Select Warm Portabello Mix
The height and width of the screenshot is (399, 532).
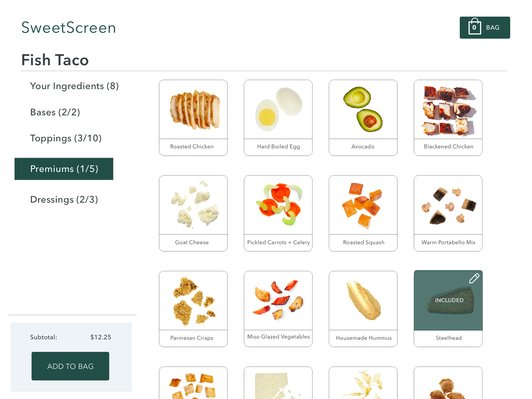[448, 213]
